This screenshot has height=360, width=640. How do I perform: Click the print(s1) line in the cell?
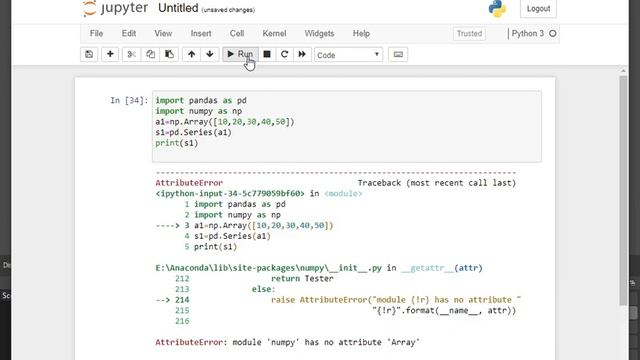[177, 143]
